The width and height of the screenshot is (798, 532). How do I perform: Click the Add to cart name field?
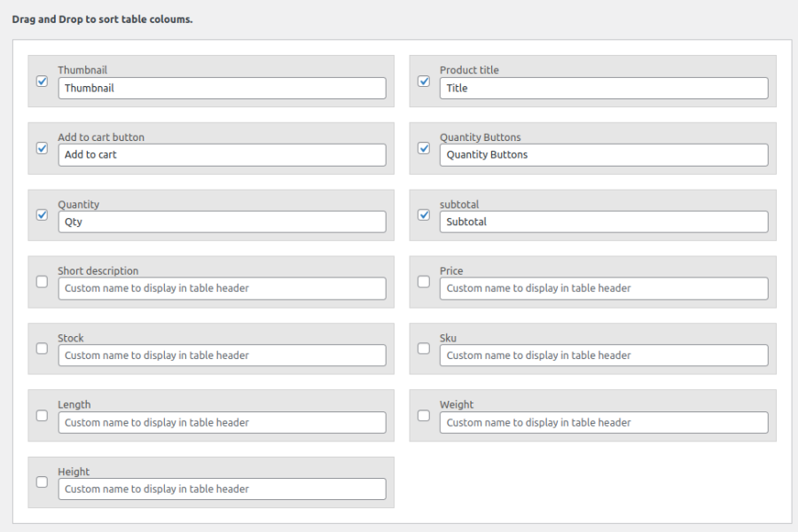tap(222, 155)
